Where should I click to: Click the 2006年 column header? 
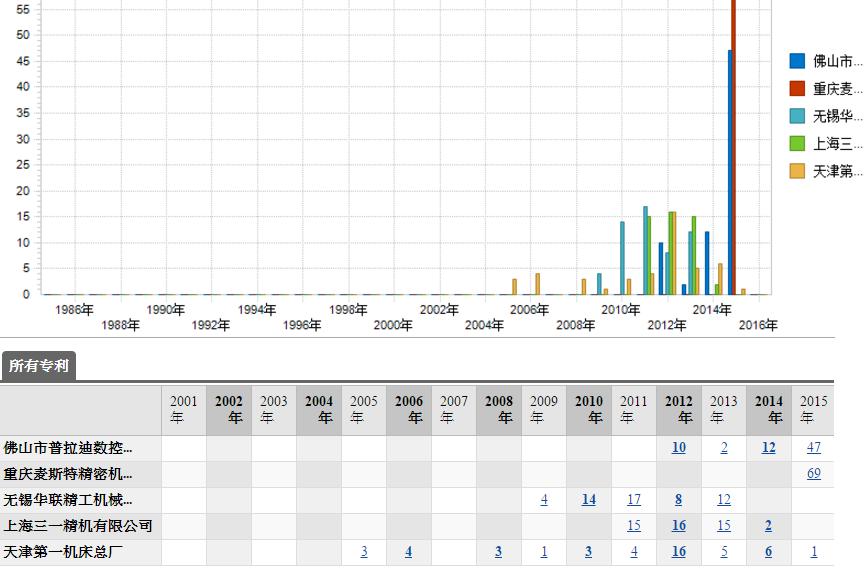click(x=409, y=409)
